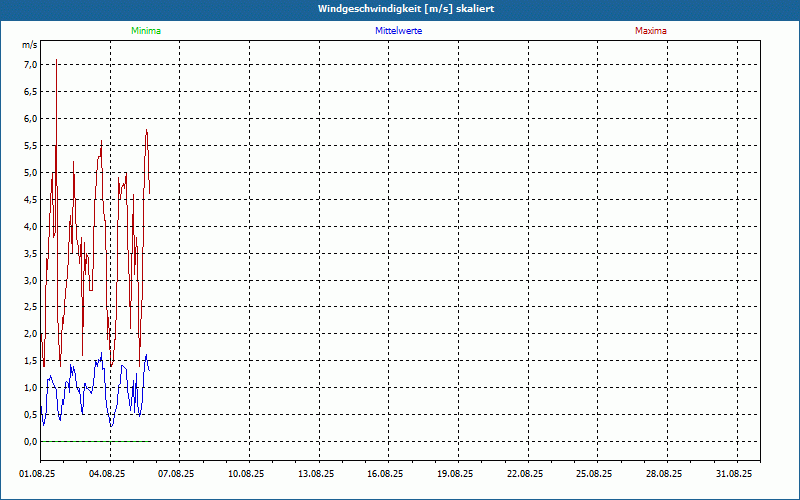
Task: Click the m/s unit label
Action: coord(30,45)
